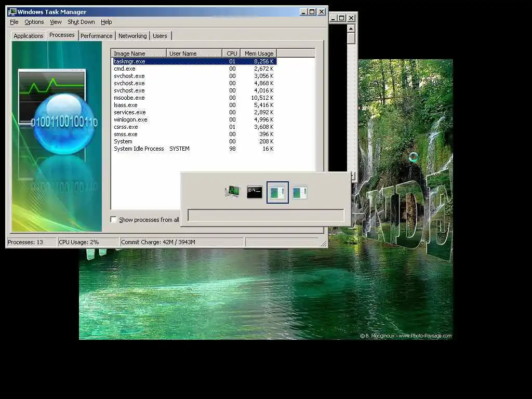Click the Task Manager title bar icon
This screenshot has height=399, width=532.
click(12, 12)
